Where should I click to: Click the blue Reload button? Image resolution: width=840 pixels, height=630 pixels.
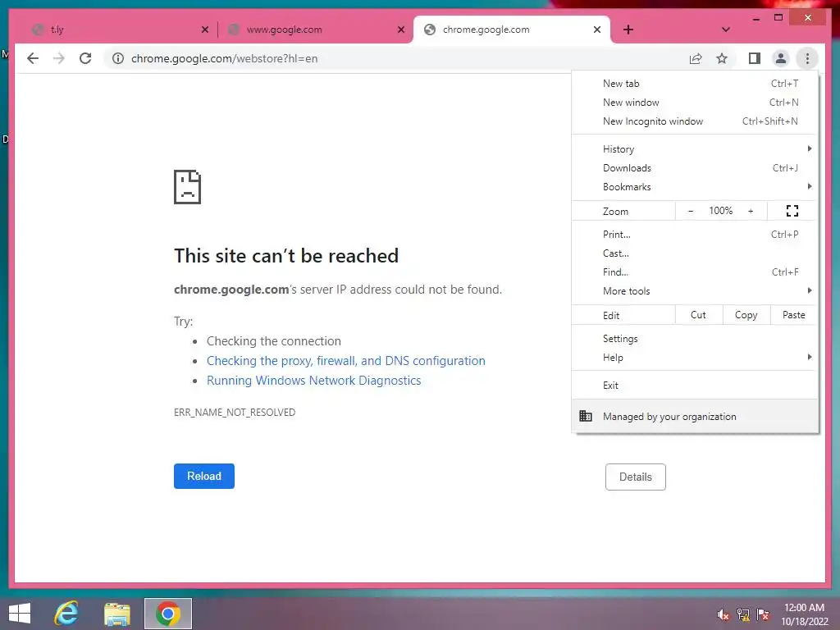coord(203,477)
